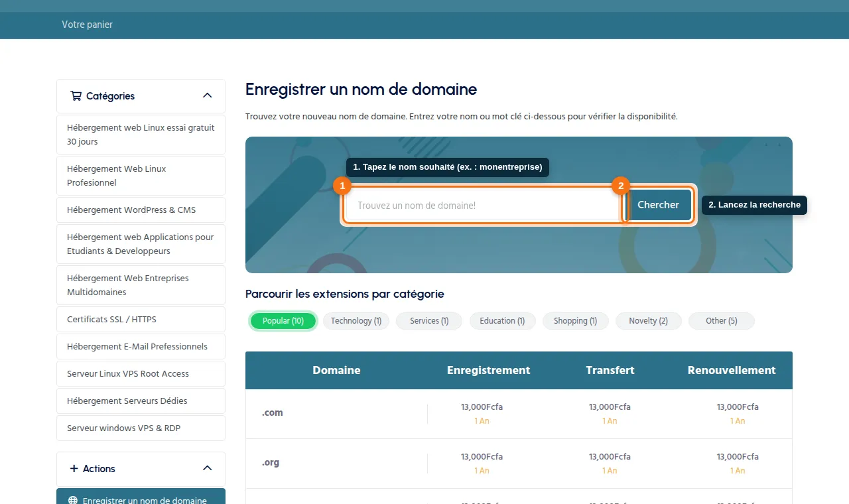Open Hébergement Serveurs Dédies category

(x=141, y=401)
